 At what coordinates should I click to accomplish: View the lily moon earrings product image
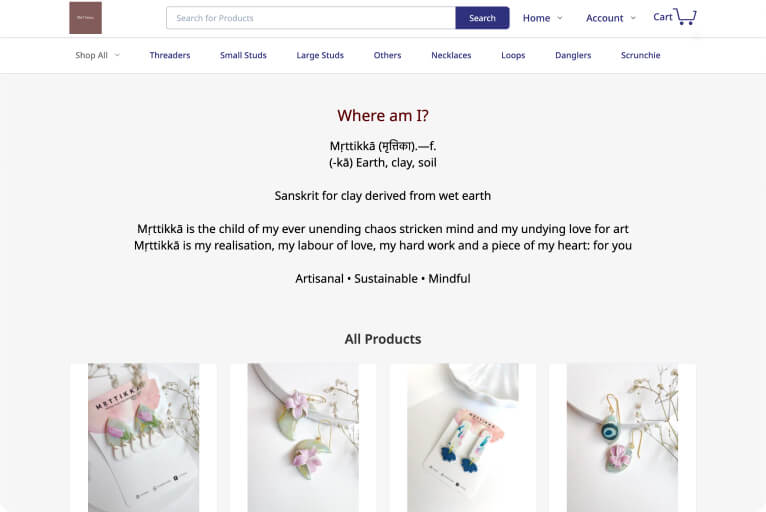[x=303, y=437]
